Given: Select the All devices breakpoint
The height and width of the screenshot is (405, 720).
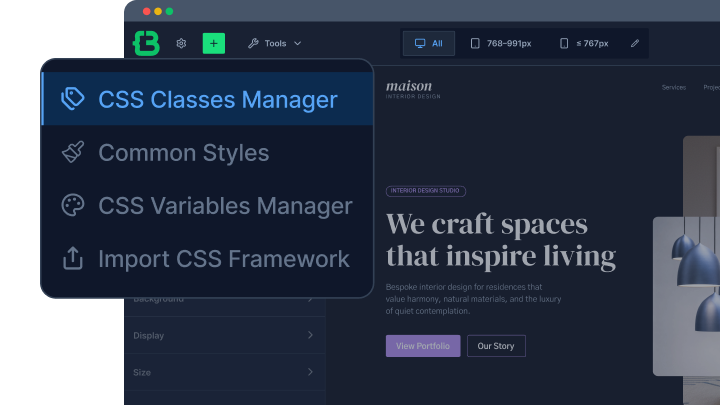Looking at the screenshot, I should (428, 44).
